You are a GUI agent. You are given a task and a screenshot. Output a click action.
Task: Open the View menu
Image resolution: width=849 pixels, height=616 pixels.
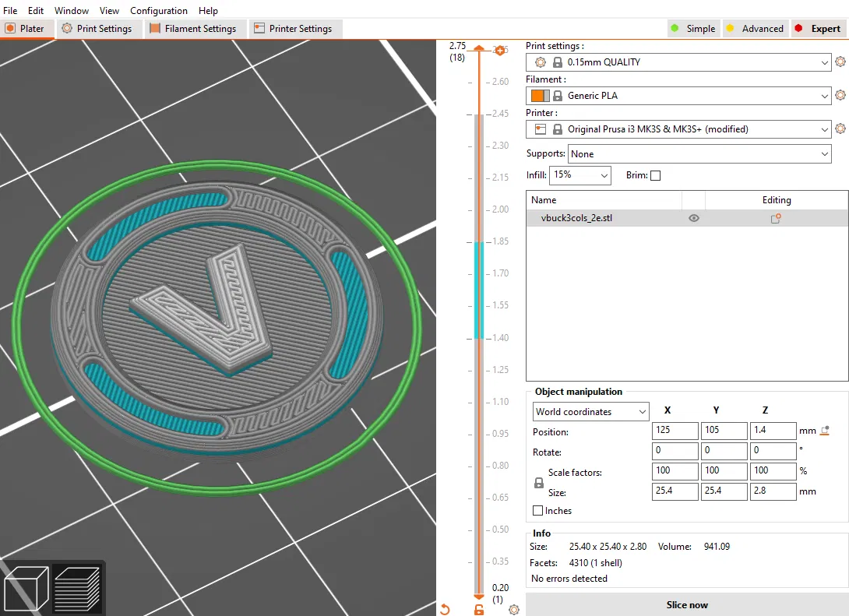[x=109, y=10]
